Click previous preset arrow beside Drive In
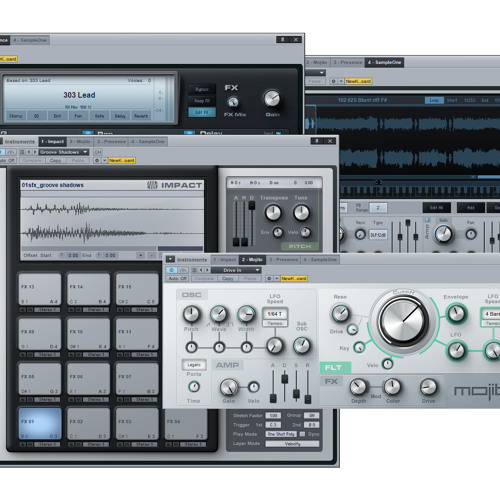 point(201,270)
